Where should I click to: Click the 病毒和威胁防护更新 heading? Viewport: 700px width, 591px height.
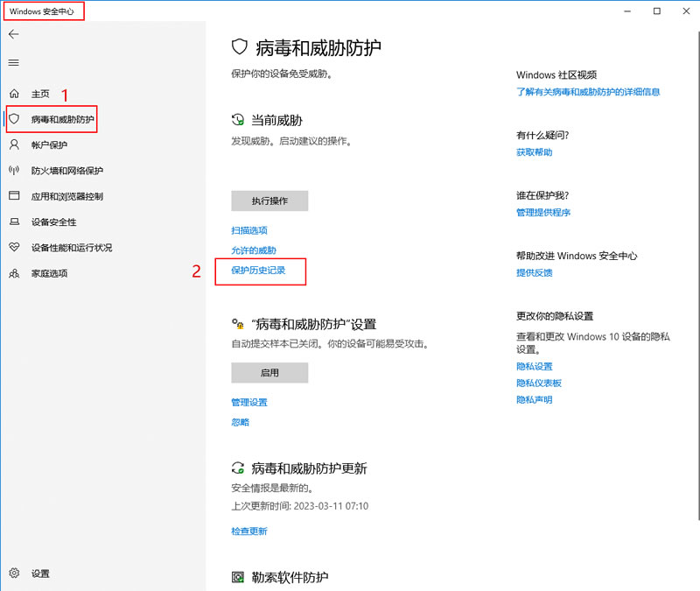pyautogui.click(x=309, y=468)
